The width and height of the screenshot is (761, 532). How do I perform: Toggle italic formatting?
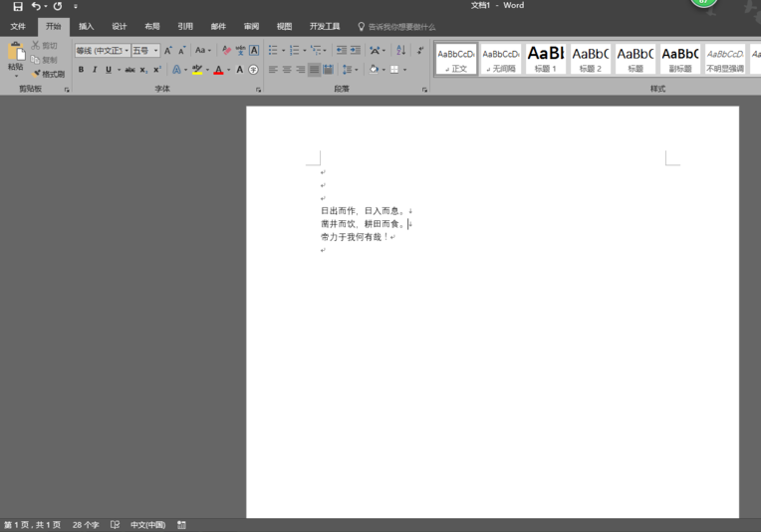[95, 70]
